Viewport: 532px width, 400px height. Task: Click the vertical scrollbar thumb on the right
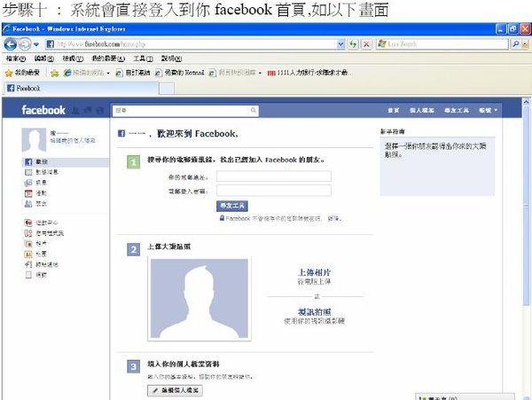[526, 205]
